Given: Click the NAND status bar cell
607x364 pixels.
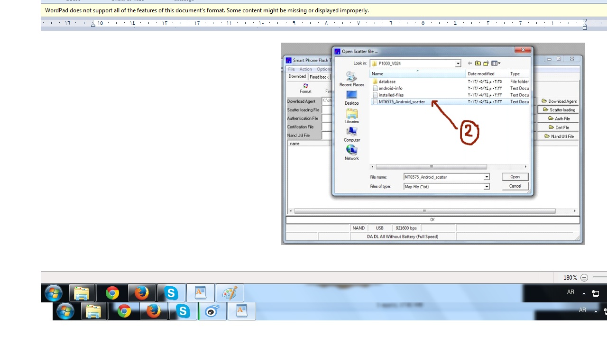Looking at the screenshot, I should click(x=359, y=228).
